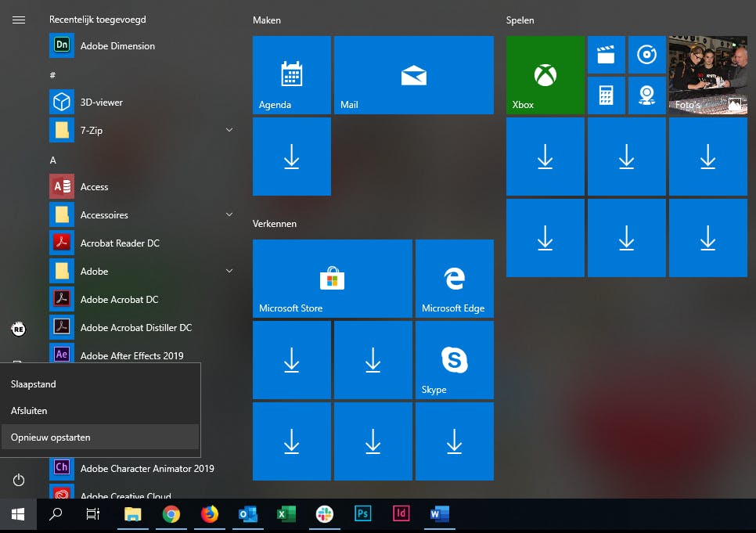The width and height of the screenshot is (756, 533).
Task: Open the Xbox tile
Action: tap(545, 75)
